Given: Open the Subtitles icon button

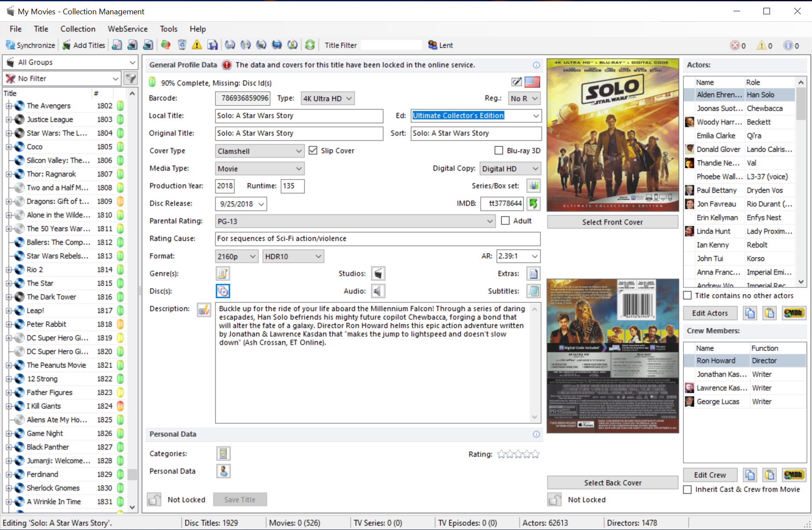Looking at the screenshot, I should 534,291.
